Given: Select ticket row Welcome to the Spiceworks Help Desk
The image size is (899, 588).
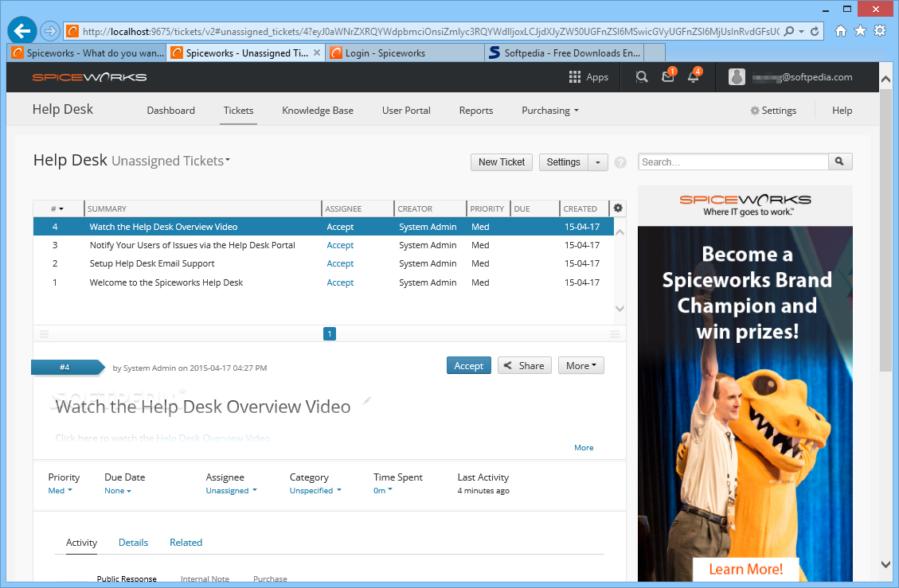Looking at the screenshot, I should pyautogui.click(x=323, y=282).
